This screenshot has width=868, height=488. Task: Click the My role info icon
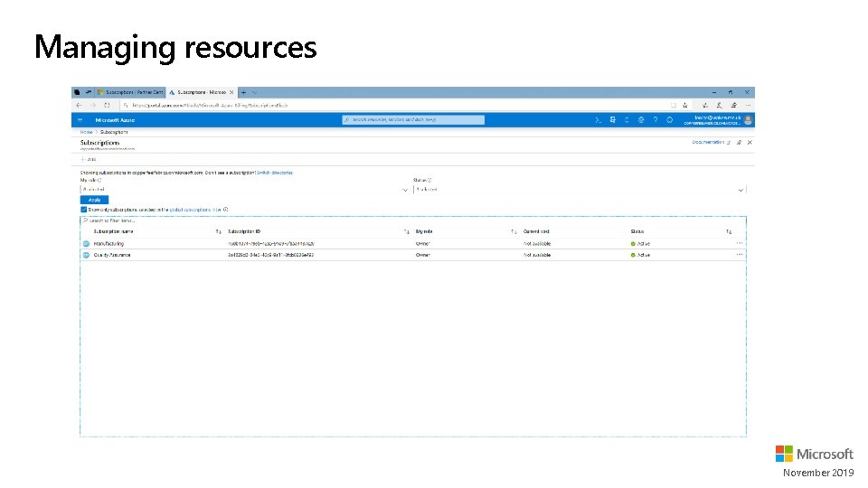[99, 181]
